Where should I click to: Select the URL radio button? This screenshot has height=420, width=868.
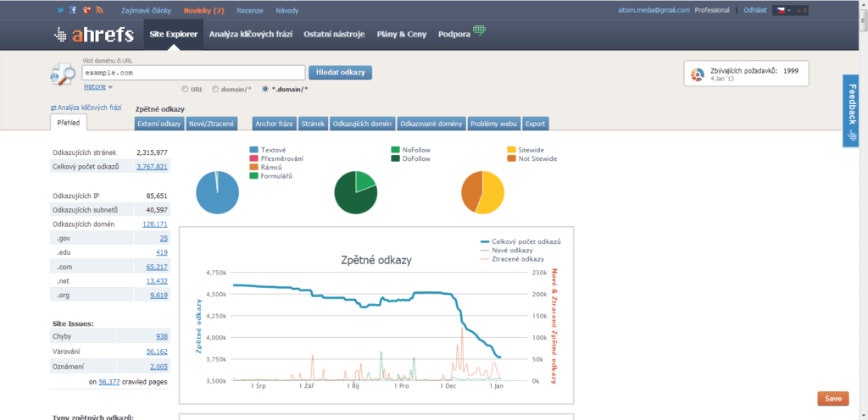(184, 89)
